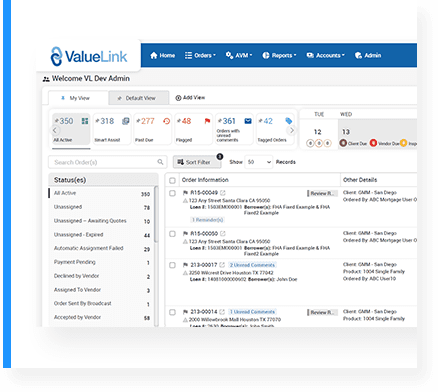Click the envelope icon on unread comments card
Screen dimensions: 438x392
pos(248,121)
